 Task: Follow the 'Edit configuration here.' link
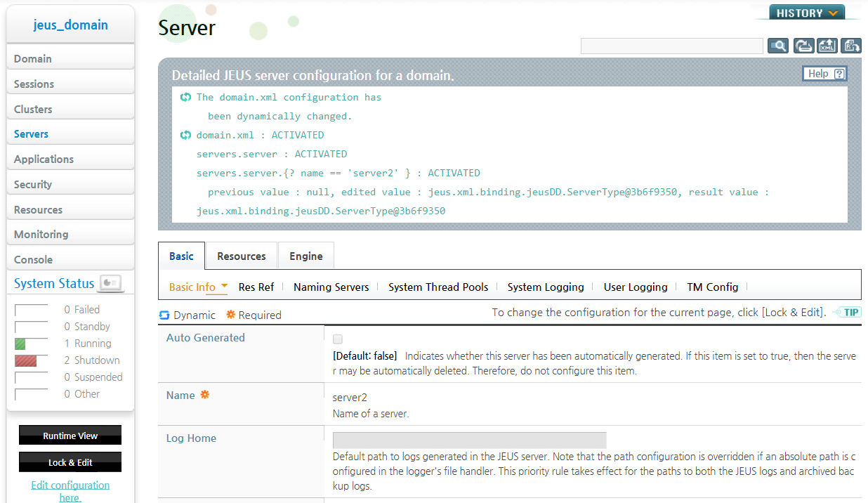pyautogui.click(x=70, y=490)
